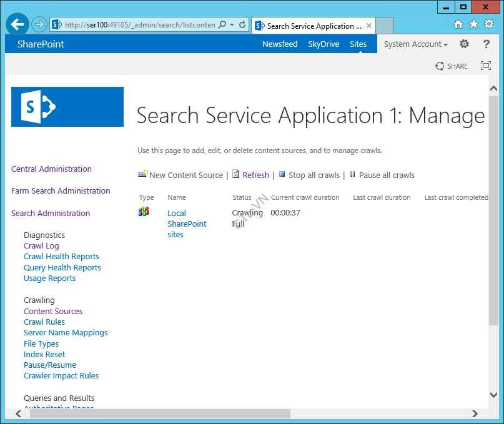
Task: Open Crawl Health Reports link
Action: (x=61, y=256)
